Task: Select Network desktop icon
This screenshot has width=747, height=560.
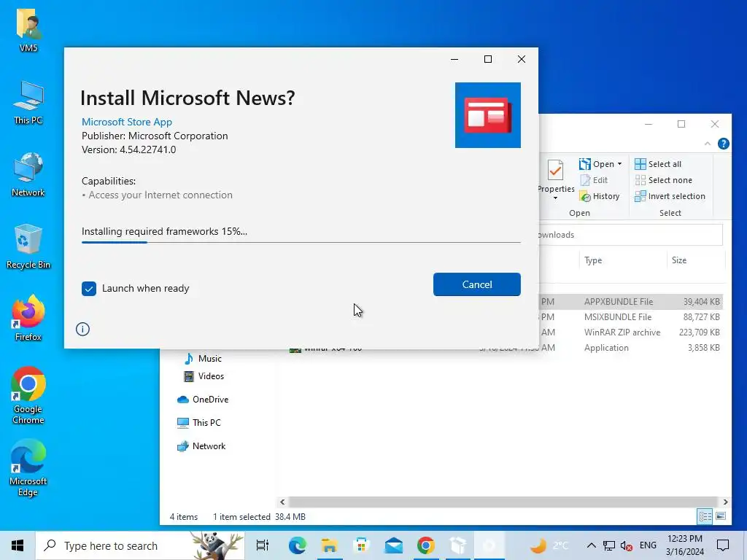Action: [28, 175]
